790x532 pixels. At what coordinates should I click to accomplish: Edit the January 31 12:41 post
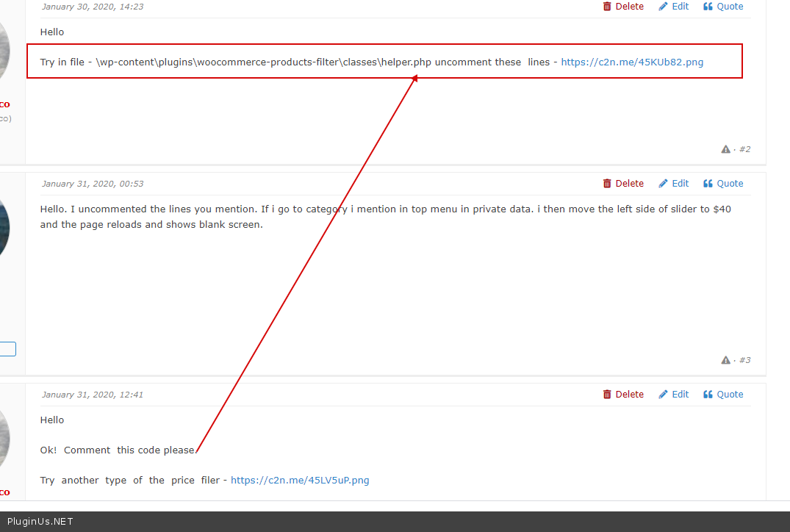tap(674, 395)
